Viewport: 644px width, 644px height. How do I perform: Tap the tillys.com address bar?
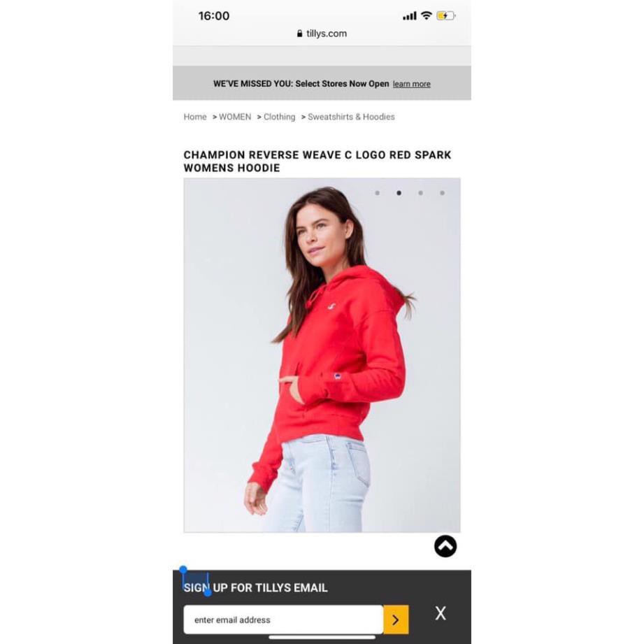[x=322, y=34]
